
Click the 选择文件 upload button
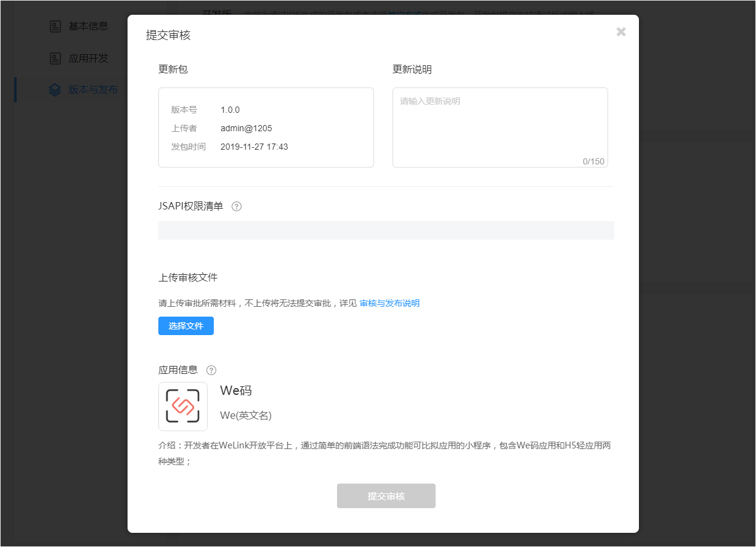(186, 326)
